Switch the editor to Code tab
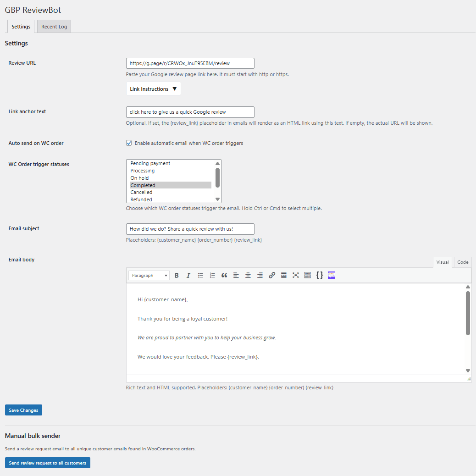476x476 pixels. tap(463, 262)
